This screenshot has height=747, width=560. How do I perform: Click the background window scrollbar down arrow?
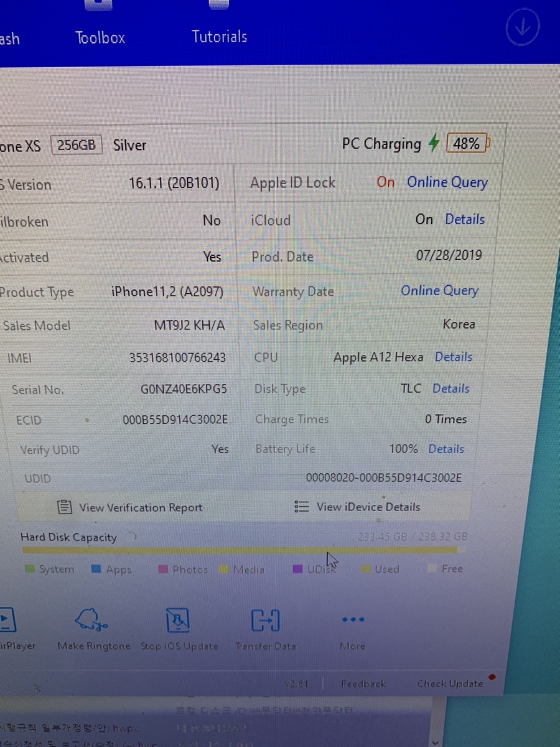(436, 742)
